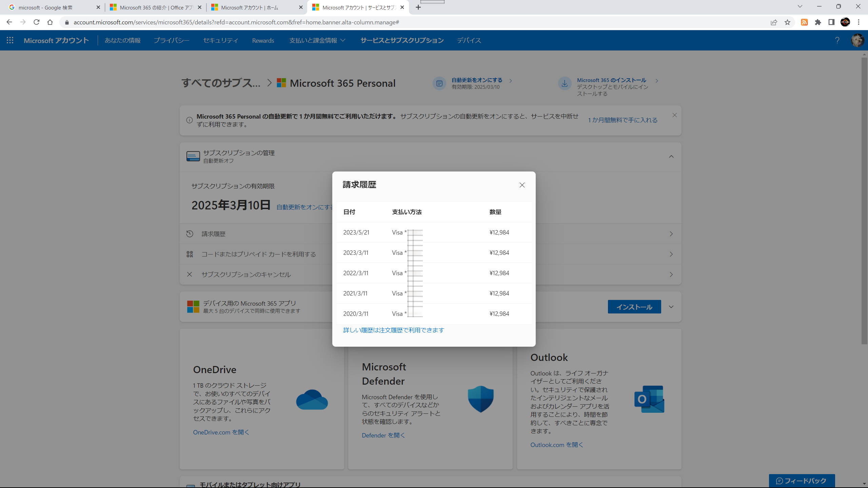Open the Chrome three-dot menu

coord(859,22)
